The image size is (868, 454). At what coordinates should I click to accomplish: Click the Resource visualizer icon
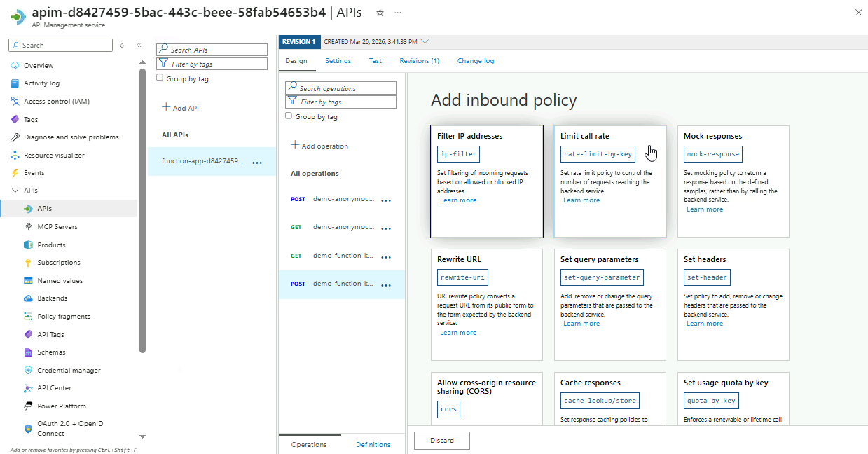pyautogui.click(x=15, y=156)
